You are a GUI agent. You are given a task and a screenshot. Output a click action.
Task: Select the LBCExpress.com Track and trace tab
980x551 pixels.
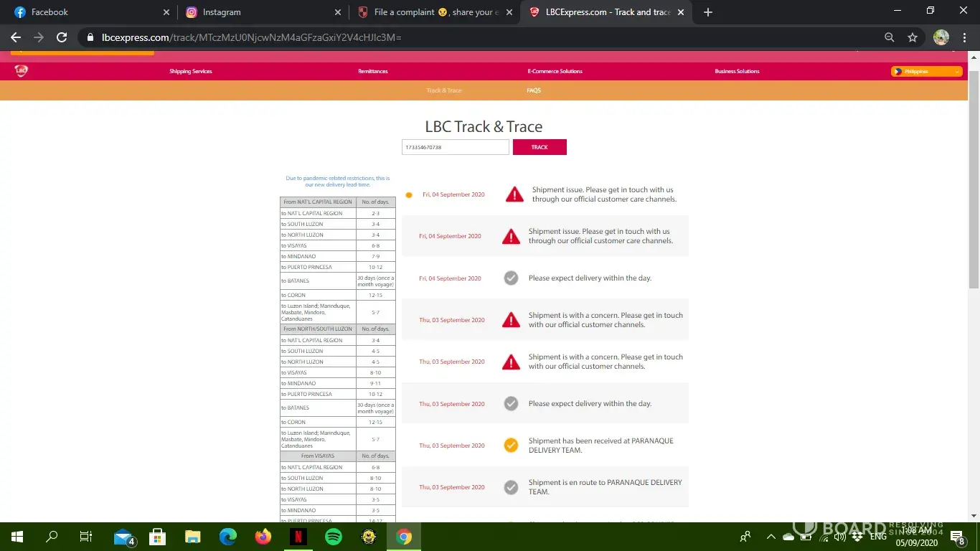coord(606,12)
